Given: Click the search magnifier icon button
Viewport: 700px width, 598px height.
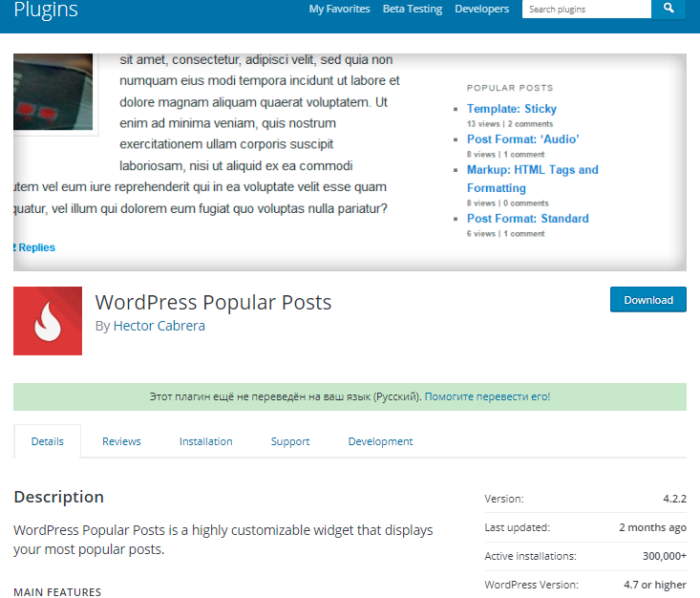Looking at the screenshot, I should pos(668,8).
